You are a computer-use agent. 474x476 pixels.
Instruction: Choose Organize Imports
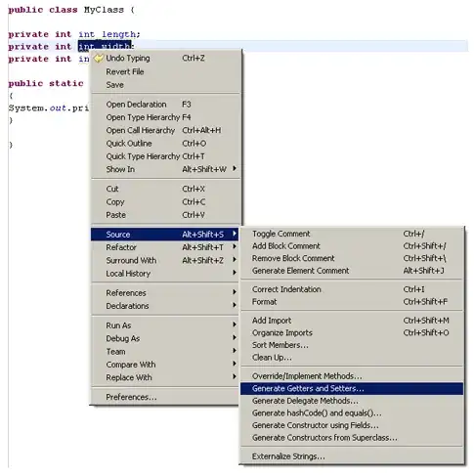[x=352, y=333]
